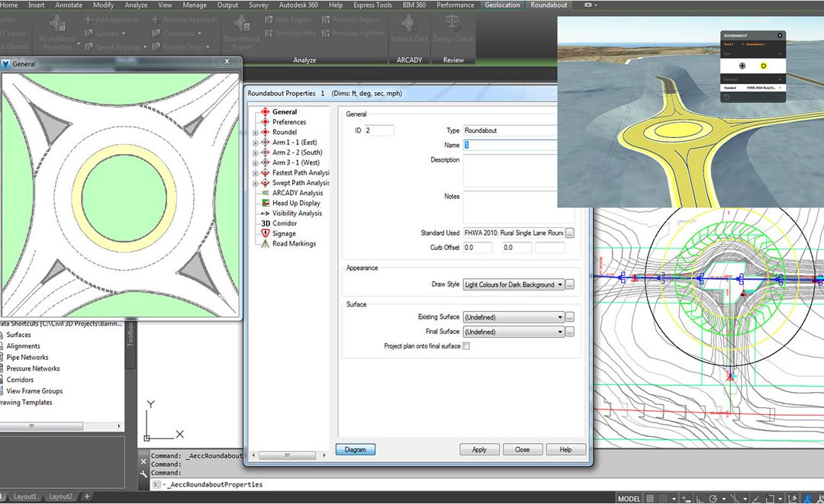Open the Layout1 tab

[x=24, y=496]
